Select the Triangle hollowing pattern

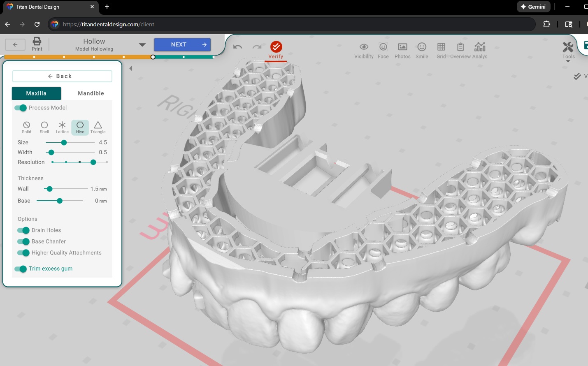click(98, 127)
